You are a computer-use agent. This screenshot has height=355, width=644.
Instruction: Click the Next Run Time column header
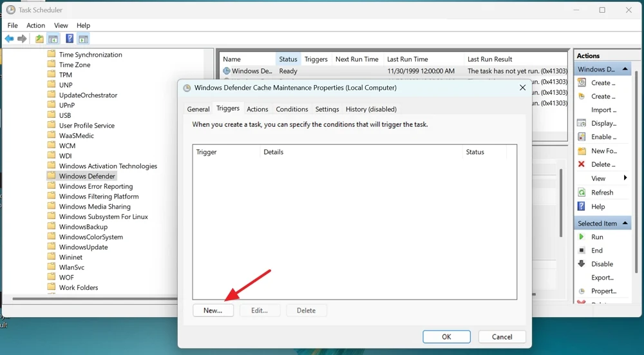(357, 59)
